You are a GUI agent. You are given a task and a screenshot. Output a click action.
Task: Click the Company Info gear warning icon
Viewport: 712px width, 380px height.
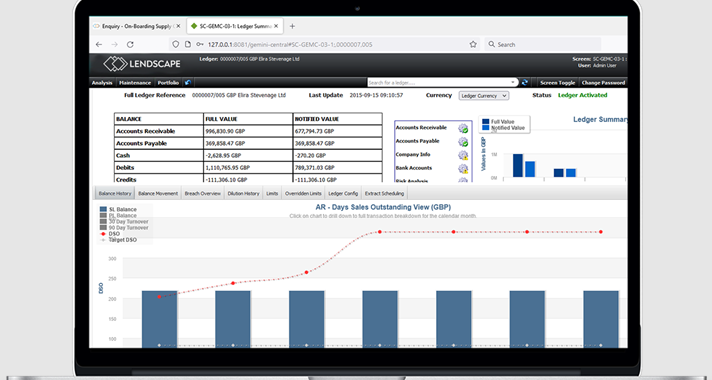click(463, 155)
